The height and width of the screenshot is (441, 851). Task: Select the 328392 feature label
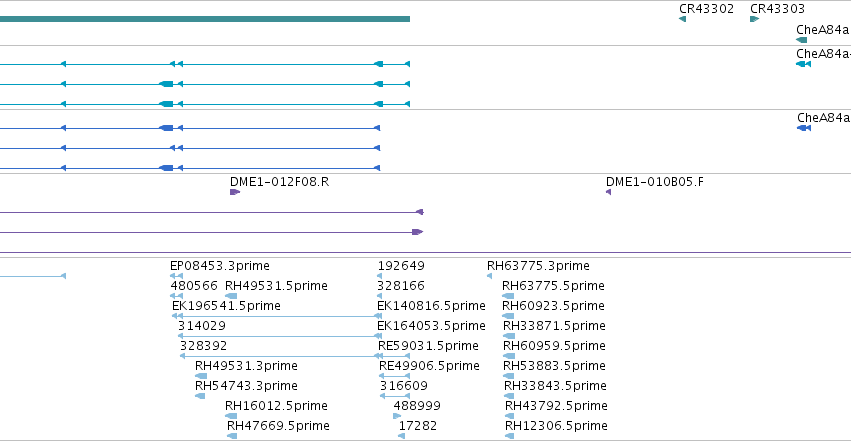[204, 346]
